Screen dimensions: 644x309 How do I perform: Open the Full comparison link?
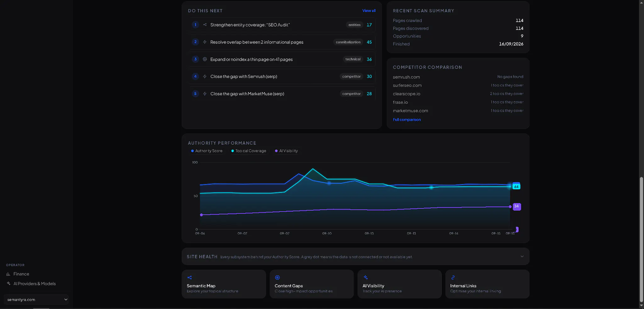pos(407,120)
